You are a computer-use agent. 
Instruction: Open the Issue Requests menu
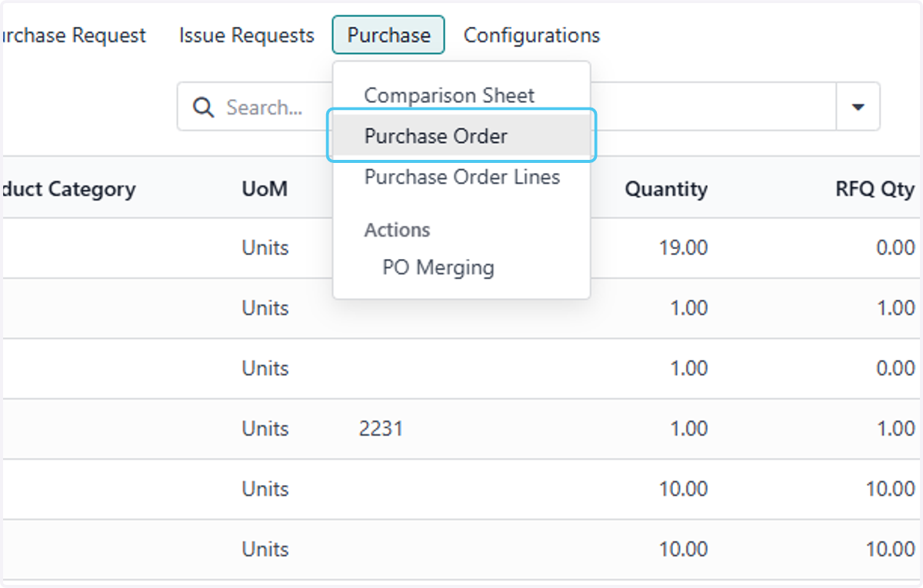[247, 35]
